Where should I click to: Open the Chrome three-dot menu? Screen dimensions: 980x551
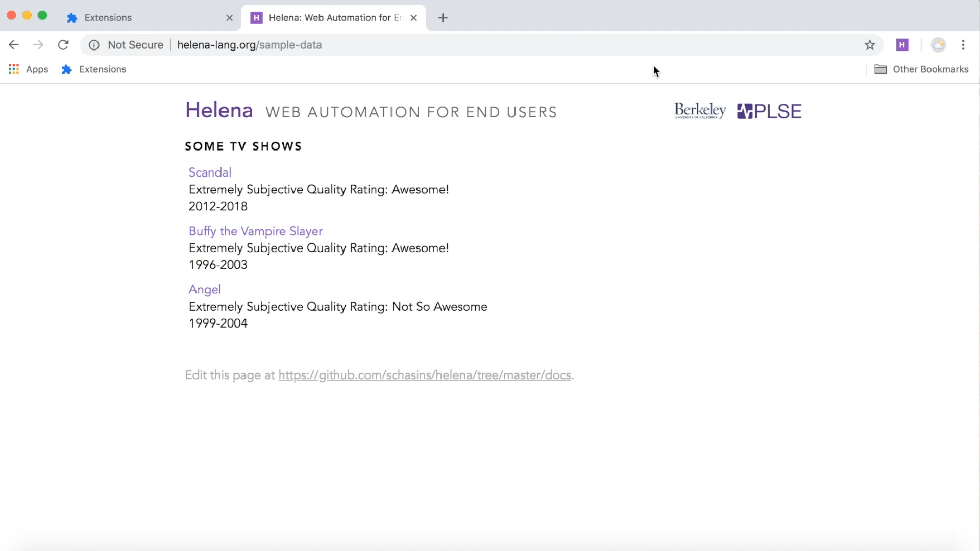click(x=963, y=45)
